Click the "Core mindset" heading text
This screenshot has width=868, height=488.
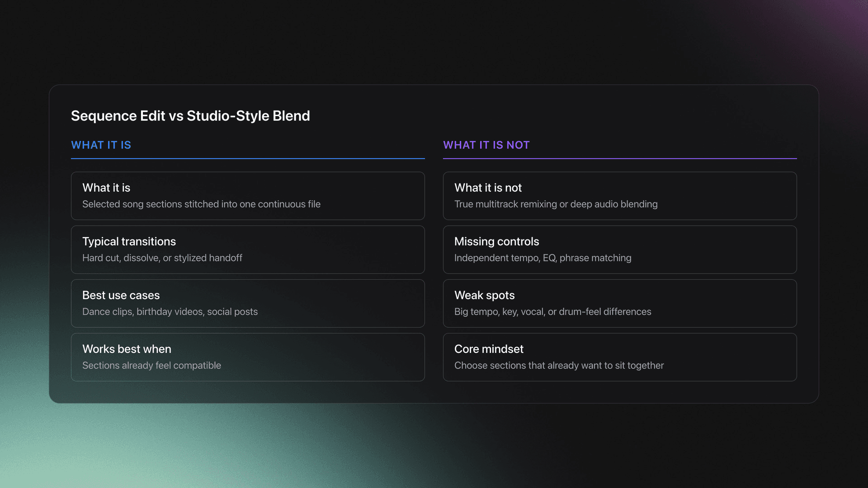489,349
